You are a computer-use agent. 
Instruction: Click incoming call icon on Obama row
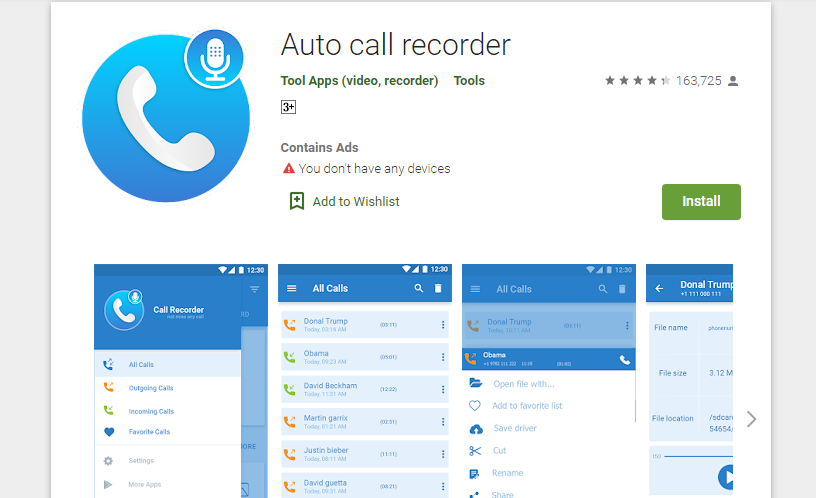289,357
